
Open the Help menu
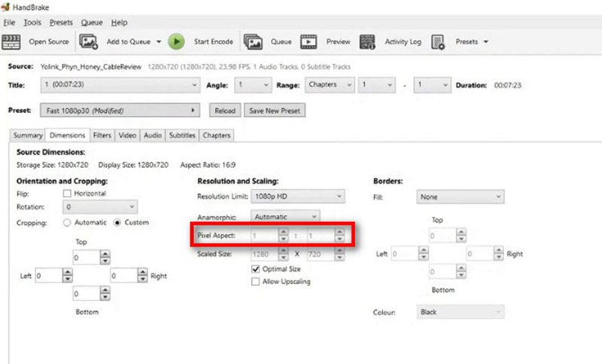[119, 23]
